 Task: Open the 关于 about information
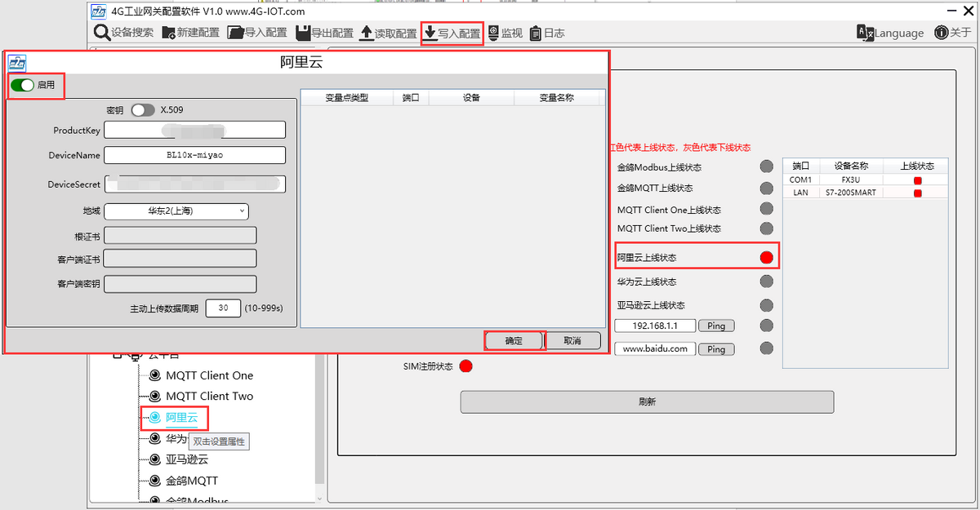(953, 33)
